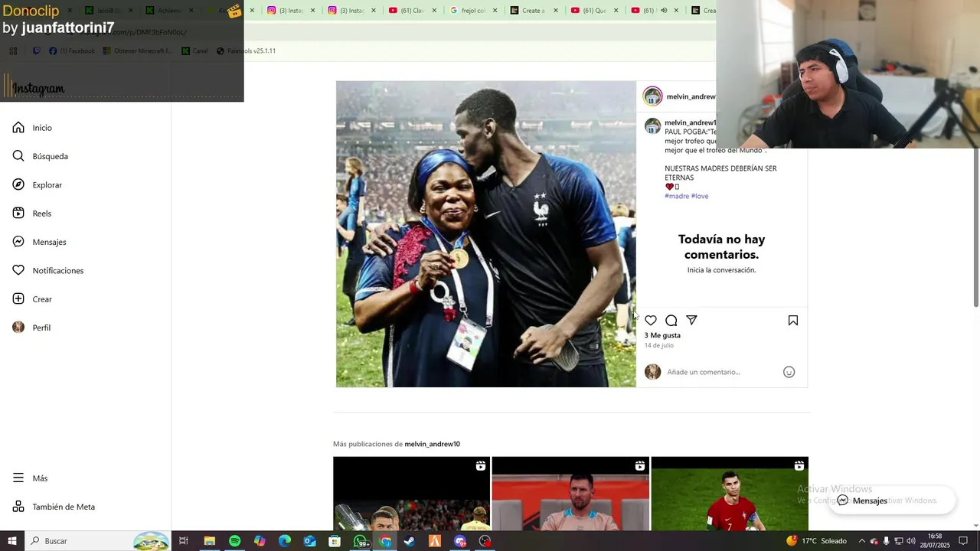Viewport: 980px width, 551px height.
Task: Close the 'frejol col' Google tab
Action: [x=495, y=11]
